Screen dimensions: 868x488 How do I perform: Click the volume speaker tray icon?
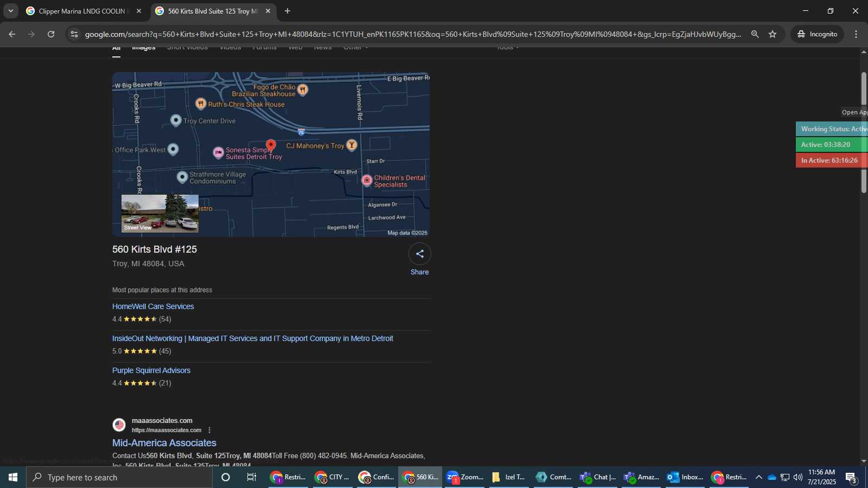tap(797, 477)
